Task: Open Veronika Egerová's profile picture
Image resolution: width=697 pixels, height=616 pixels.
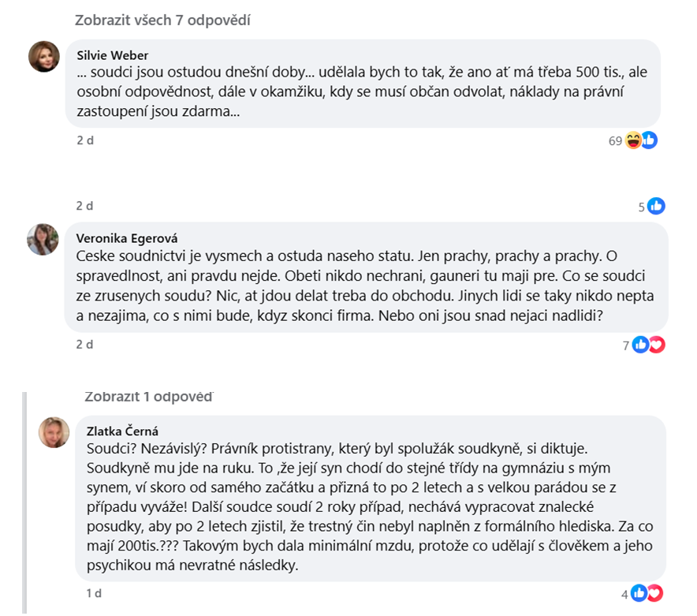Action: [43, 239]
